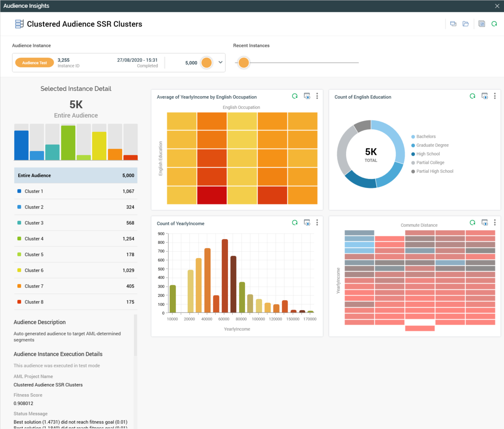Refresh the Count of English Education chart
Viewport: 504px width, 429px height.
pos(472,96)
